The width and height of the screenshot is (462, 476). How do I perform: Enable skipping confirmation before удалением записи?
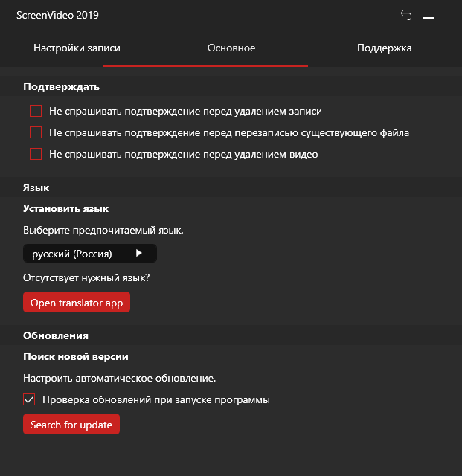point(36,111)
